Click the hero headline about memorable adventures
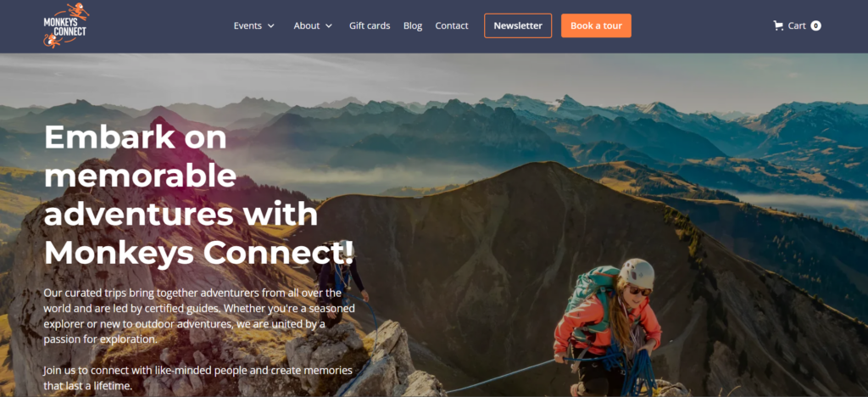 click(198, 194)
